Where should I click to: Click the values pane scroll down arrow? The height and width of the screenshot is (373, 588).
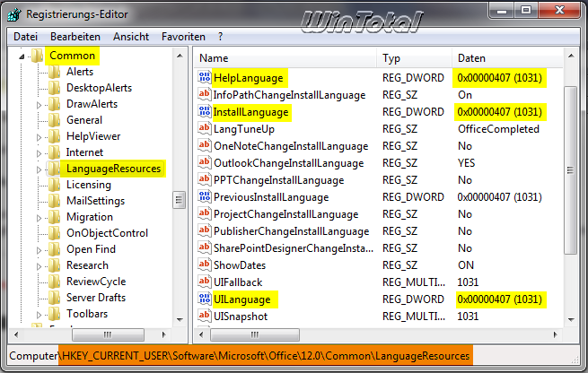point(571,320)
